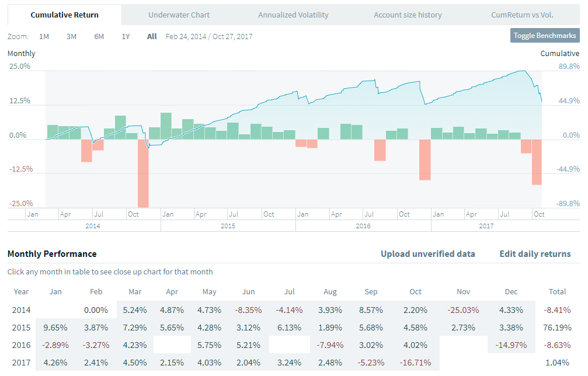The image size is (588, 376).
Task: Select the Account size history tab
Action: coord(408,15)
